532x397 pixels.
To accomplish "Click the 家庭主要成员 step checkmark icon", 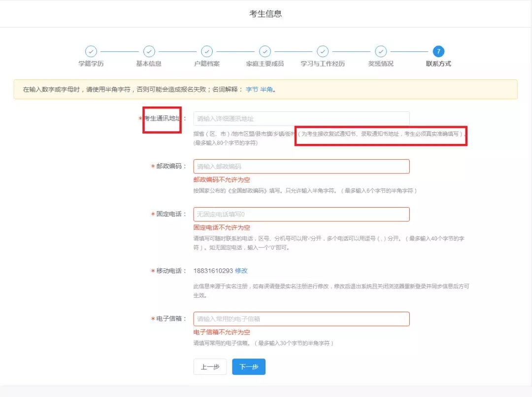I will tap(265, 51).
